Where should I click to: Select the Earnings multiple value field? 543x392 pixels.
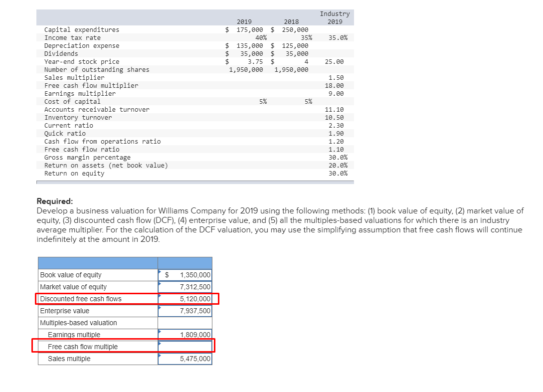[185, 335]
